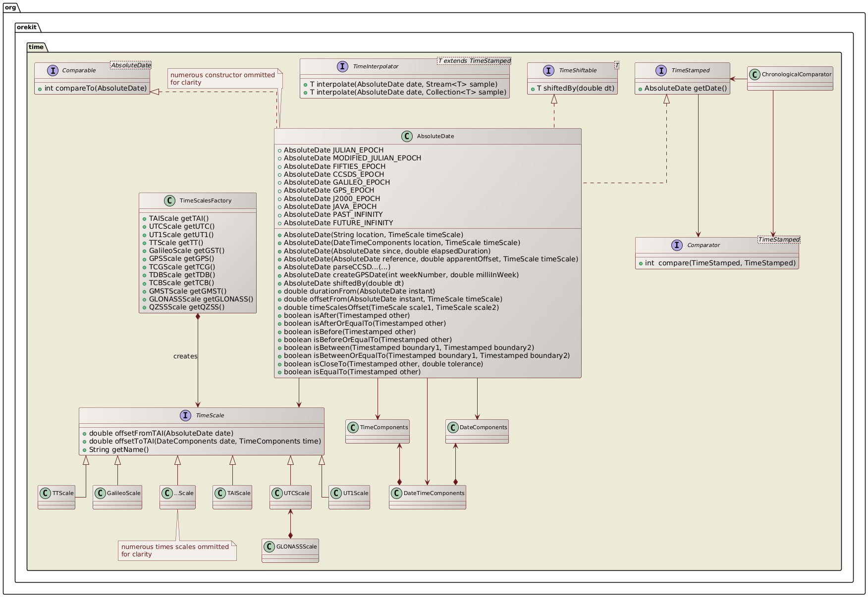This screenshot has width=868, height=597.
Task: Select the TTScale class icon
Action: [45, 493]
